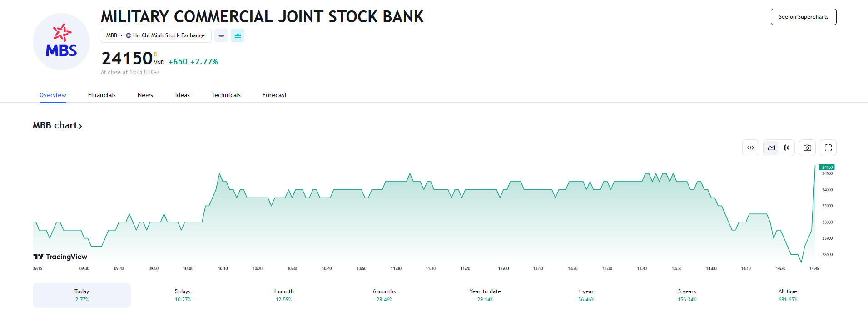Select the Today time range
This screenshot has height=331, width=868.
pos(82,295)
